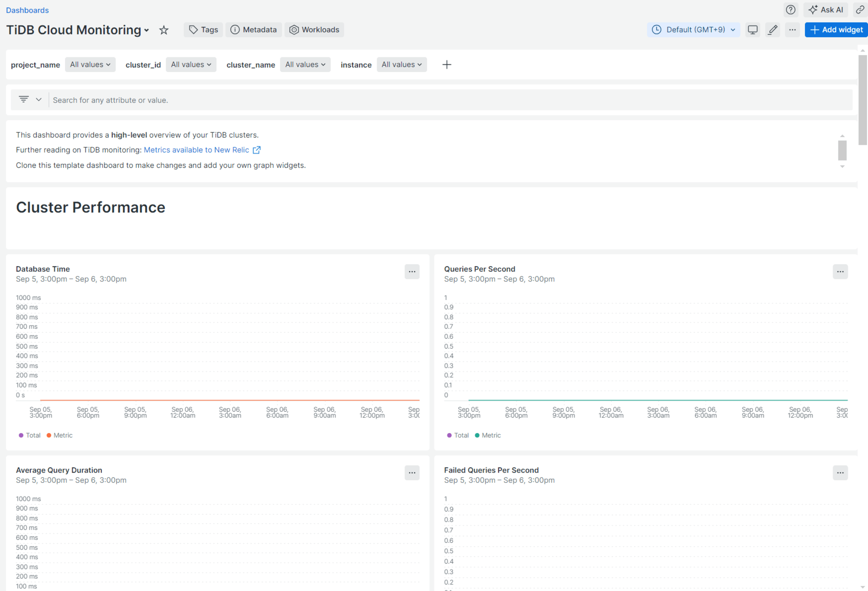Open the Ask AI assistant
This screenshot has height=591, width=868.
(x=825, y=10)
